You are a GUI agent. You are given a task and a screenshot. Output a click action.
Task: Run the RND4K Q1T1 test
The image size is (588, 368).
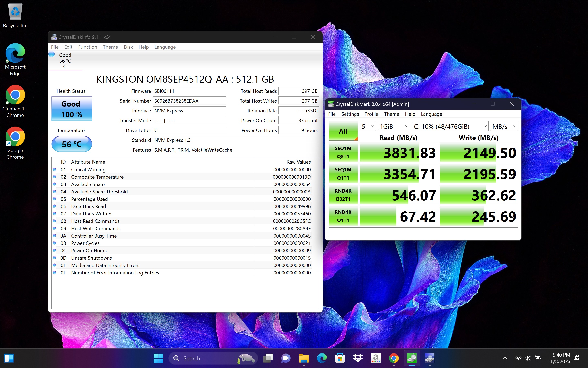(343, 216)
